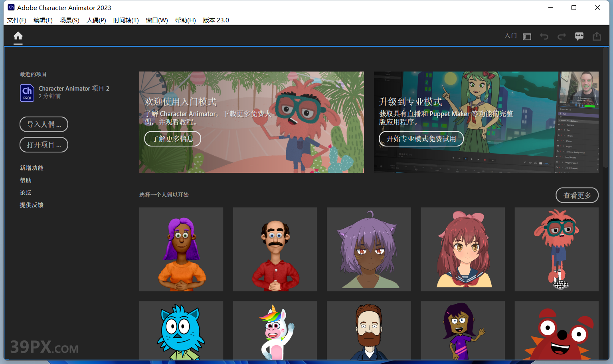Select the purple-haired cat-eared anime puppet
613x364 pixels.
pyautogui.click(x=369, y=249)
